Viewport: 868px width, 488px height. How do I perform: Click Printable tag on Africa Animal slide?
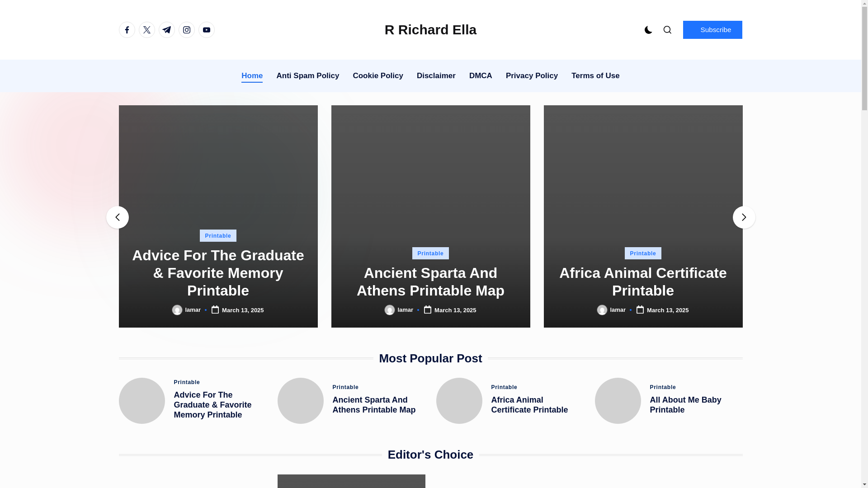click(643, 253)
